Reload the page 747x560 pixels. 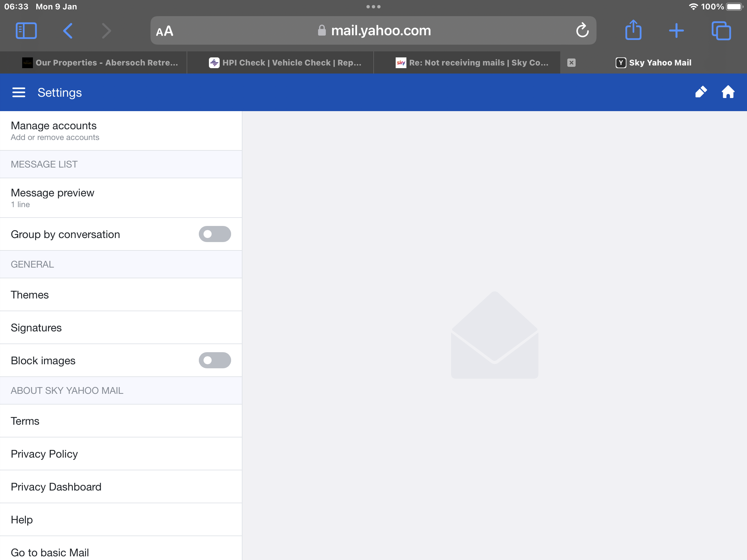click(x=582, y=30)
